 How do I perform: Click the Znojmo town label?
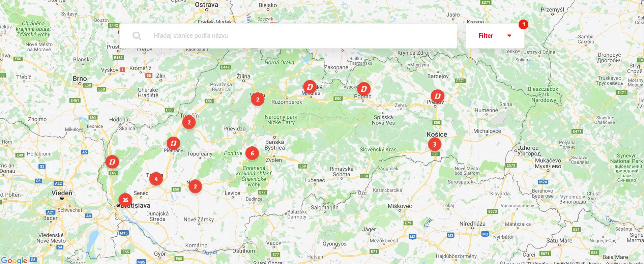click(37, 119)
